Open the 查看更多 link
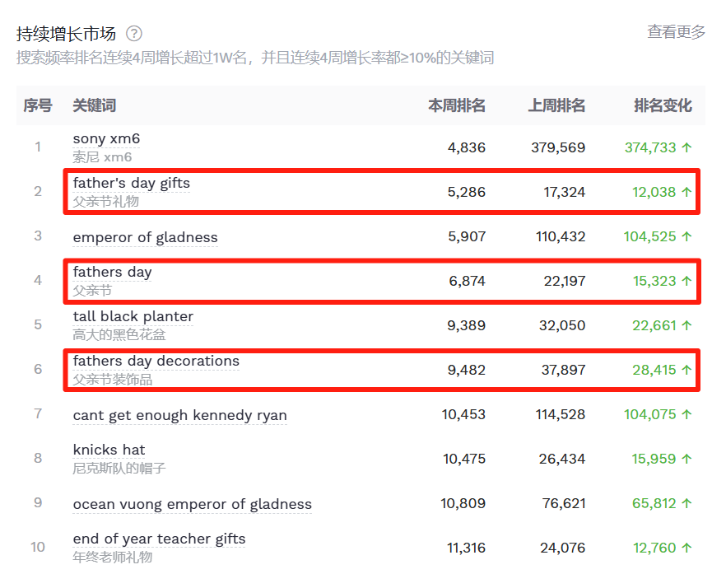 (x=676, y=32)
